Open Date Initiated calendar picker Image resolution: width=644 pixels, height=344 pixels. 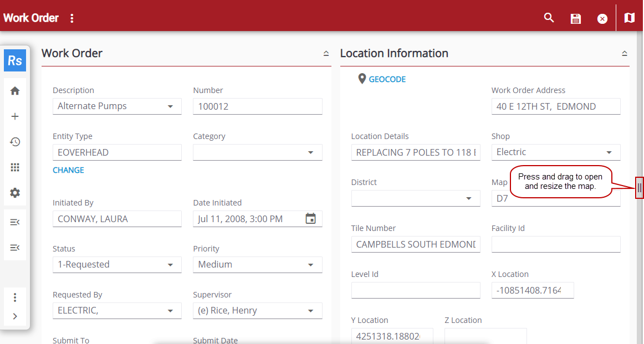(x=311, y=219)
